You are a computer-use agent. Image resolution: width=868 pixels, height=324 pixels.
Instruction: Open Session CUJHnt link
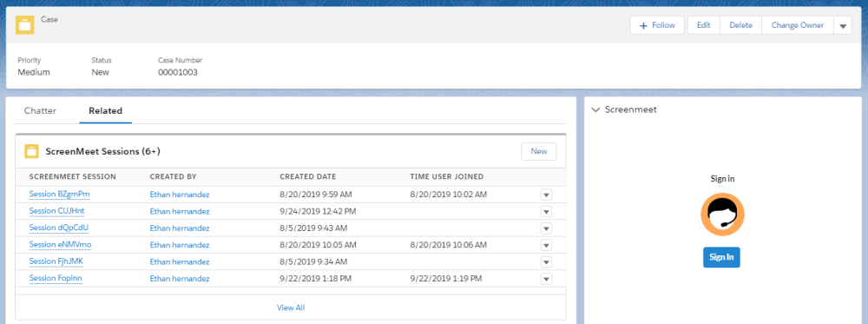click(x=57, y=211)
